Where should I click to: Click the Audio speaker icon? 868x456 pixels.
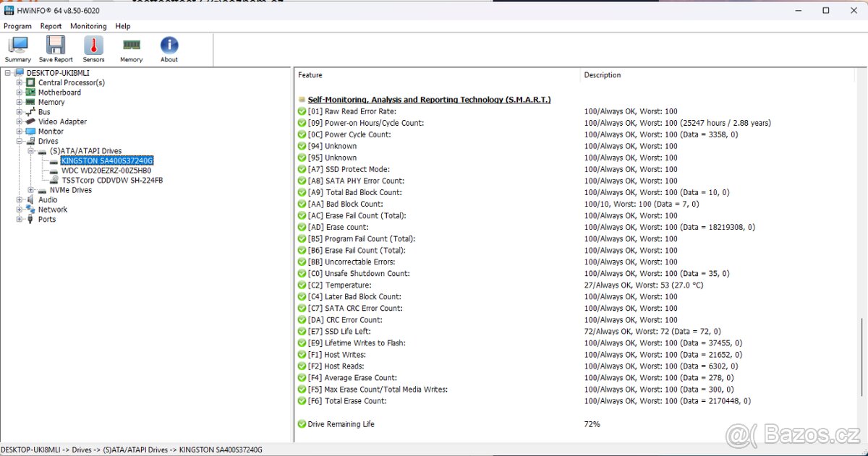point(30,199)
